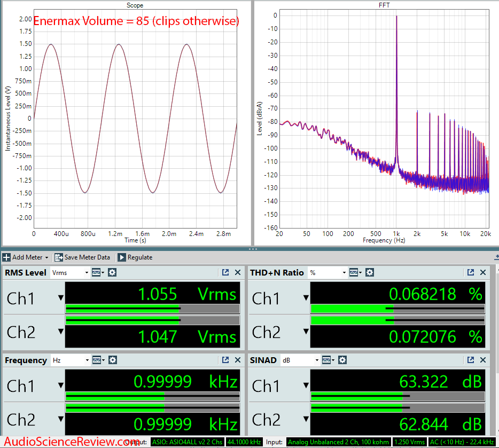Open RMS Level settings gear
The image size is (499, 448).
coord(112,272)
